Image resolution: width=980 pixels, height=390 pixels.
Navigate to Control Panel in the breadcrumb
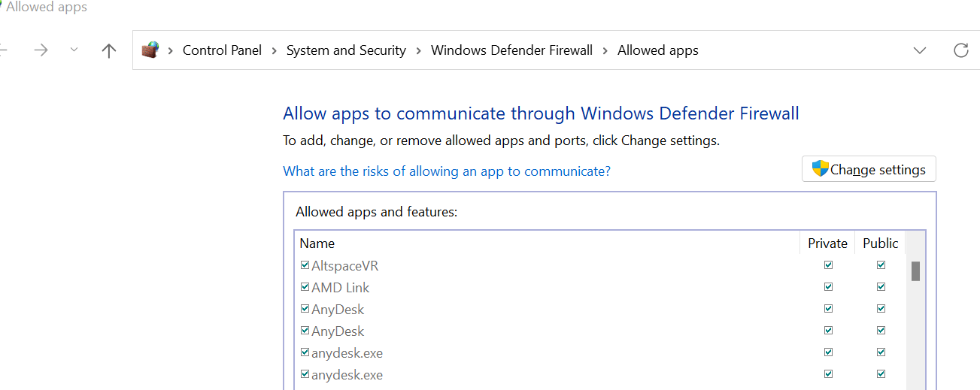pos(223,50)
